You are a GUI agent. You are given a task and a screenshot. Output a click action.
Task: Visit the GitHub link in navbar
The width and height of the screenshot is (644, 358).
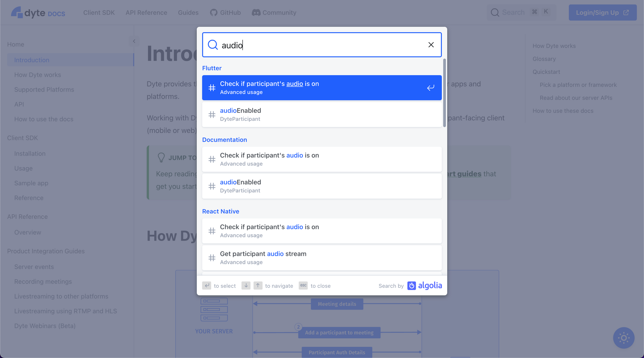point(225,13)
